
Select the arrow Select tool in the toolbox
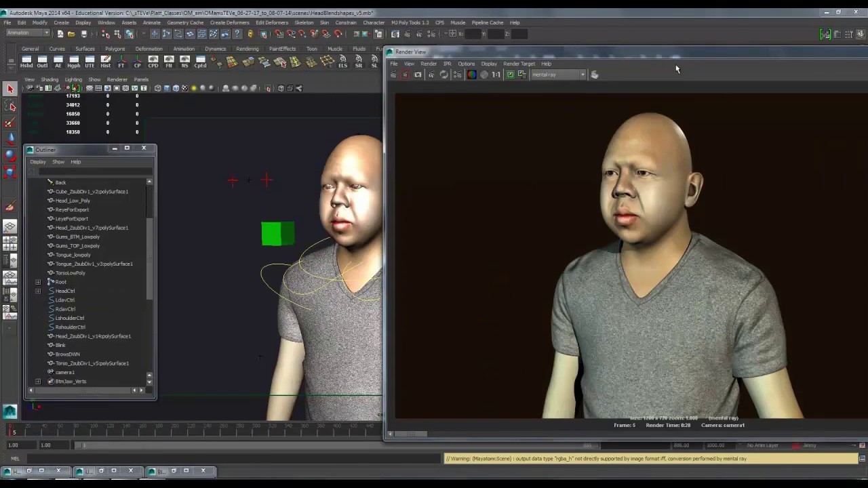click(x=11, y=89)
